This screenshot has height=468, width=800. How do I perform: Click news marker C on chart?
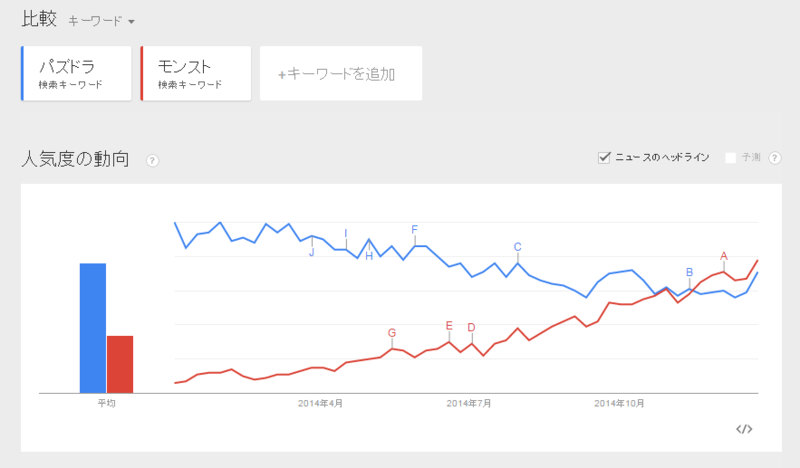pyautogui.click(x=518, y=246)
